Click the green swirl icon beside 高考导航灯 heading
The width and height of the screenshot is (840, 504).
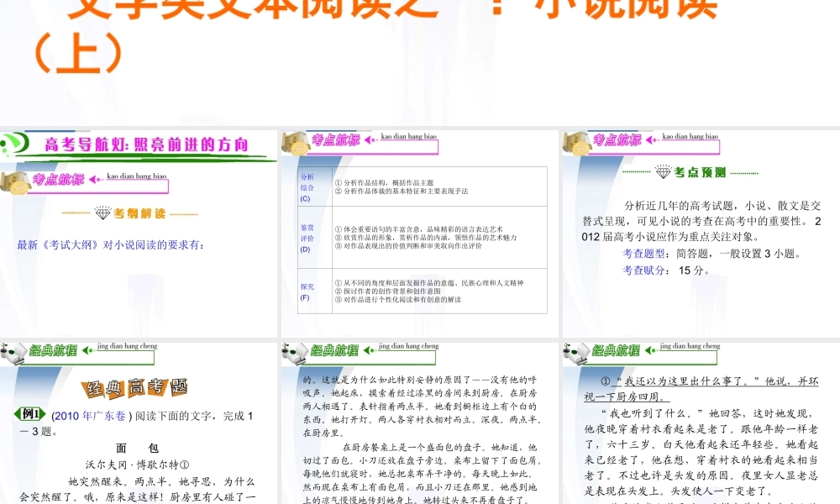click(x=15, y=144)
